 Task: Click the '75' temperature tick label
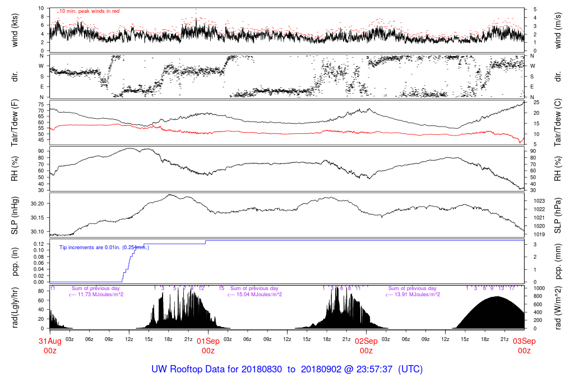point(41,105)
